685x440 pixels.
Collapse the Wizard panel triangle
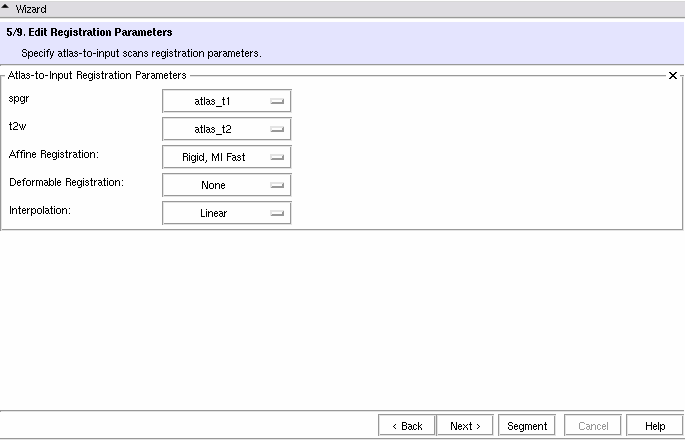click(x=7, y=8)
